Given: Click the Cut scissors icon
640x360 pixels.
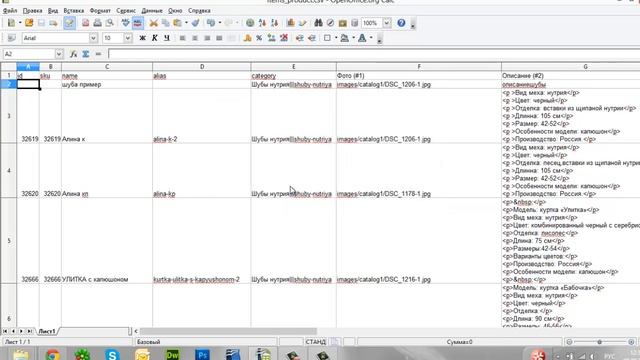Looking at the screenshot, I should click(153, 23).
